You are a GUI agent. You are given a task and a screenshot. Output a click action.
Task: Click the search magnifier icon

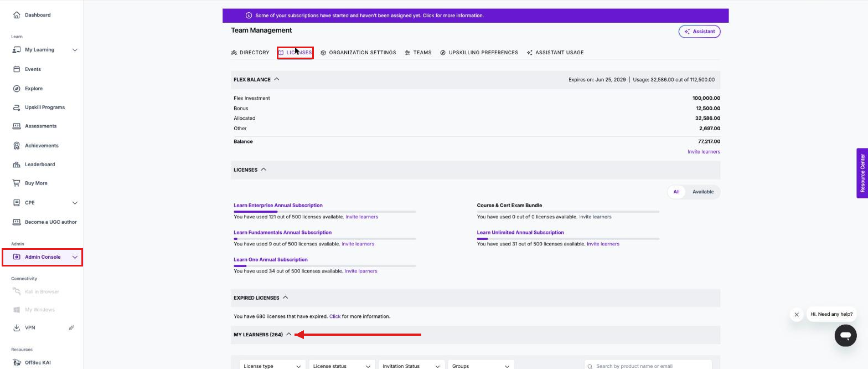coord(590,366)
